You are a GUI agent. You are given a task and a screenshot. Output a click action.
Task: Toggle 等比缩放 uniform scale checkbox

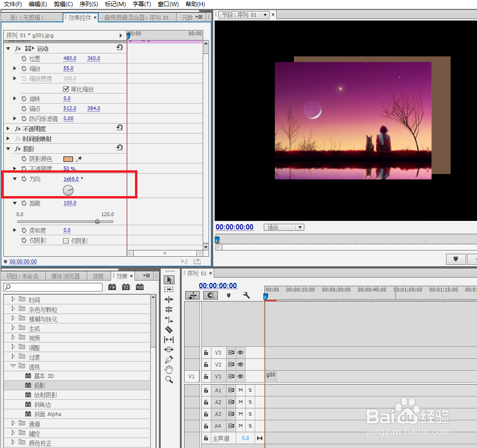[66, 89]
